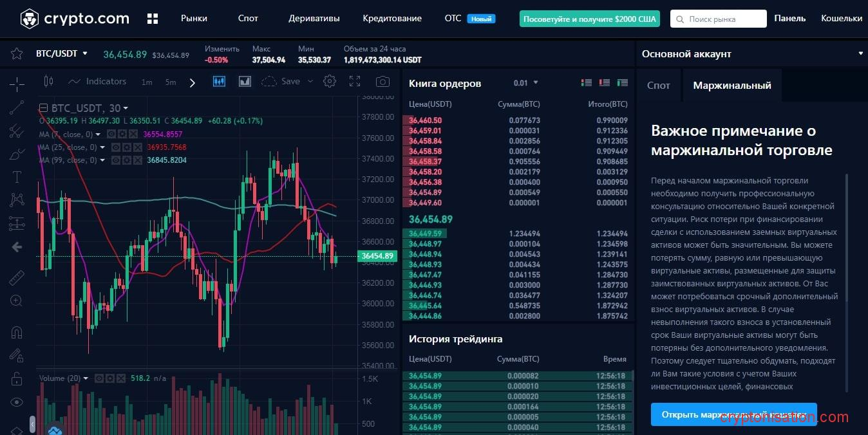Toggle lock all drawing tools
Viewport: 868px width, 435px height.
pos(17,379)
